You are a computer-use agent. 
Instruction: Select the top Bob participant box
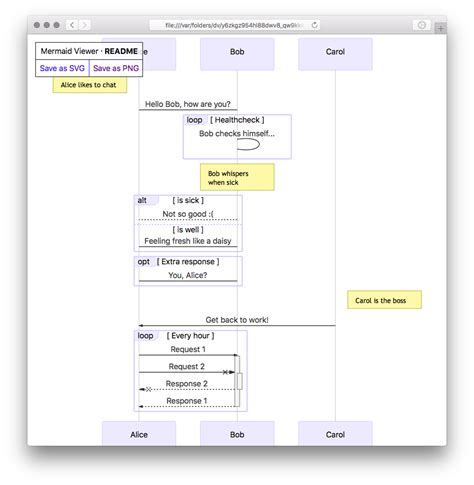[237, 54]
